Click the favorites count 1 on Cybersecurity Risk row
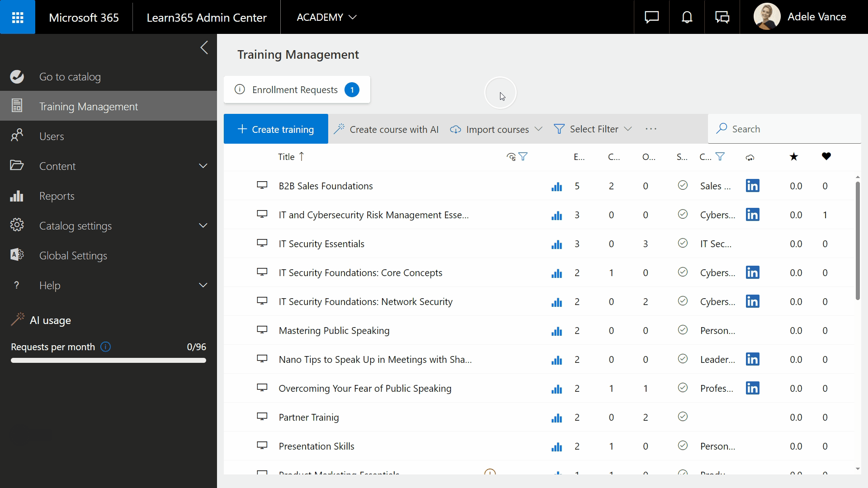 pos(825,215)
